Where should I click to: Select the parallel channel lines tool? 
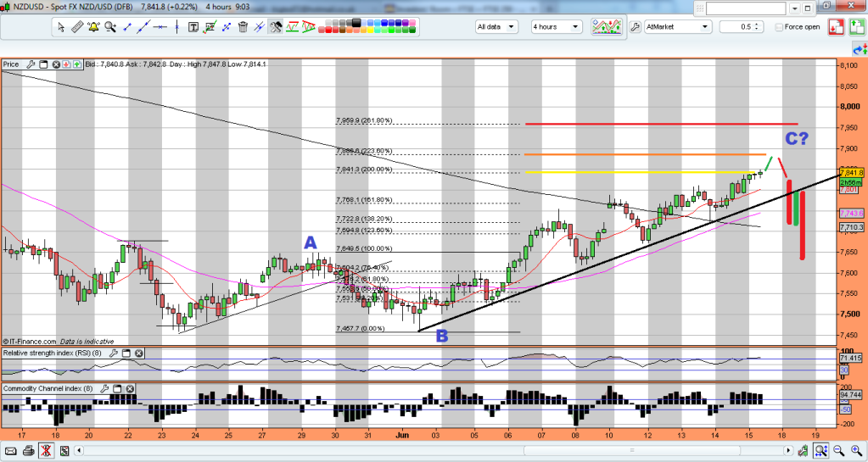(x=259, y=26)
